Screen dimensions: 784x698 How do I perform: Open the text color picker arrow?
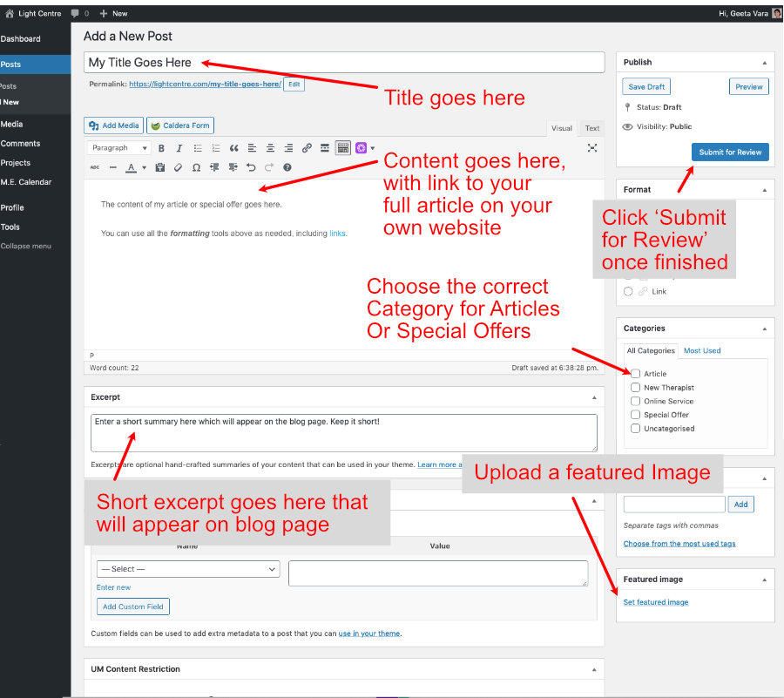[x=144, y=167]
